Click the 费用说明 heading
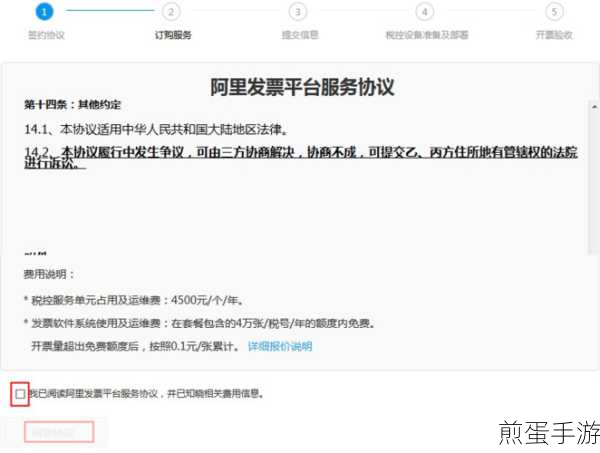Image resolution: width=600 pixels, height=453 pixels. point(49,274)
